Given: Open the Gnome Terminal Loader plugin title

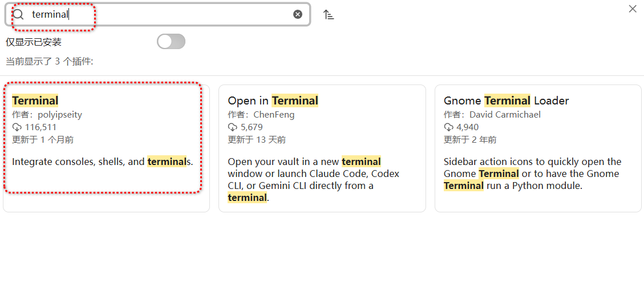Looking at the screenshot, I should point(506,101).
